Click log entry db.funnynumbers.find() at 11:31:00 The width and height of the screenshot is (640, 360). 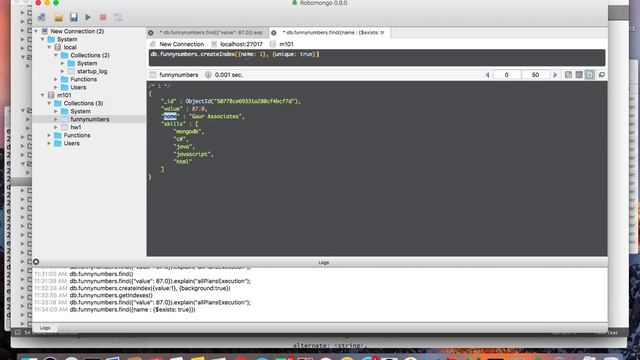click(102, 274)
